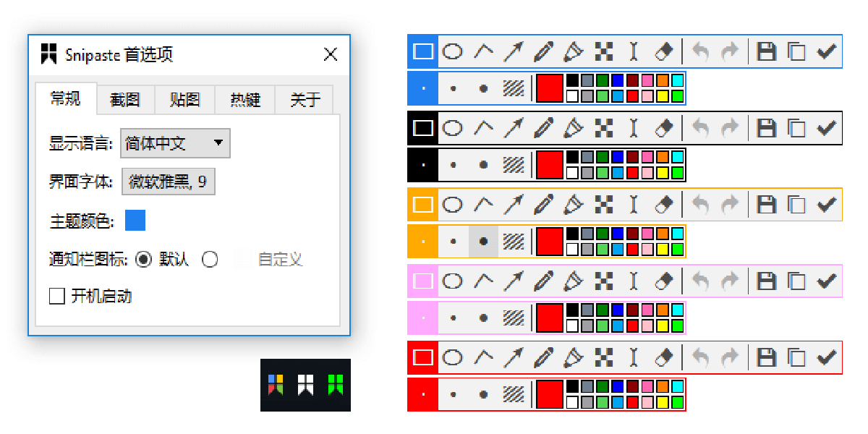Redo the action in the orange toolbar

tap(731, 205)
